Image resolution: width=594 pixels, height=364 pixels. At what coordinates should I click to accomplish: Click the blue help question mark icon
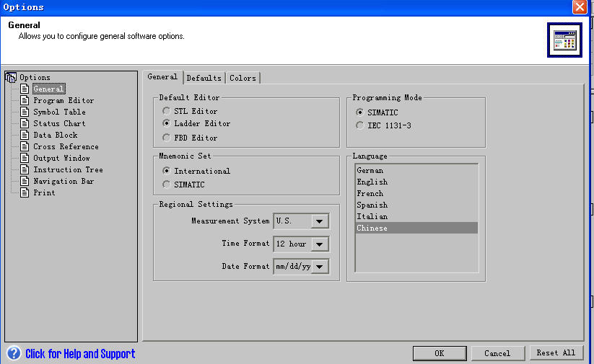[14, 353]
